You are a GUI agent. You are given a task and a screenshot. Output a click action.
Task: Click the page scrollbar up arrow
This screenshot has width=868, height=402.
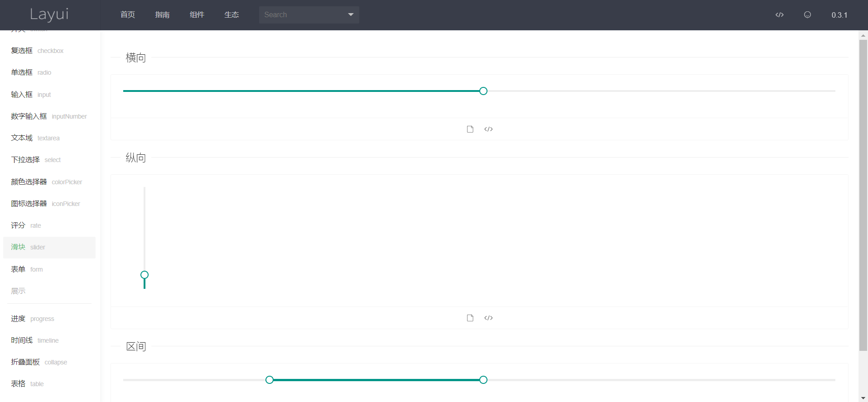pyautogui.click(x=863, y=35)
